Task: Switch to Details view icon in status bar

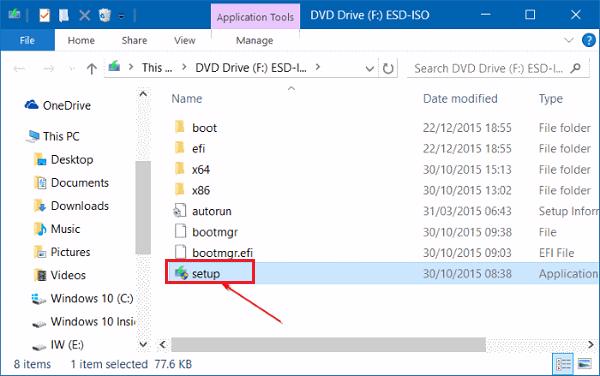Action: [563, 363]
